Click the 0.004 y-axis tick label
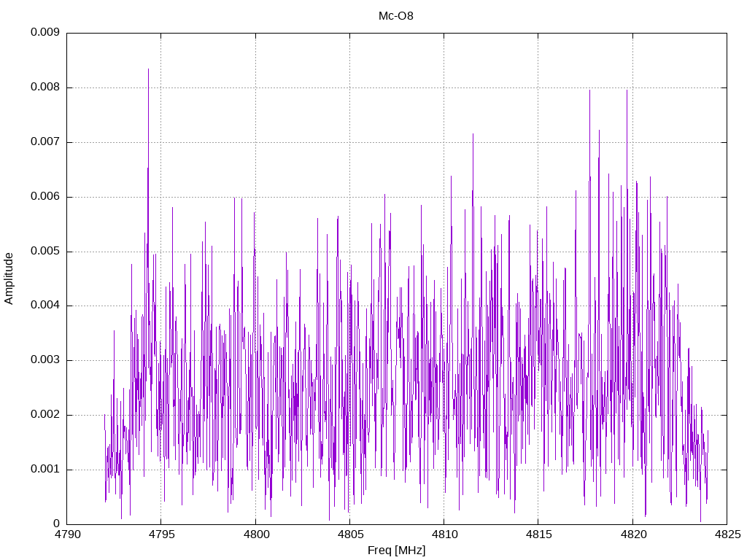The image size is (747, 560). tap(45, 306)
